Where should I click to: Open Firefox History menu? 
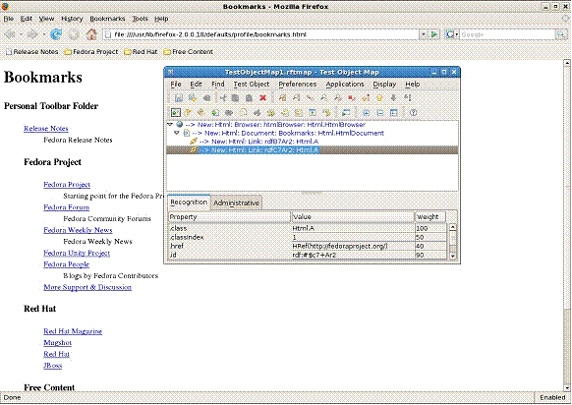tap(72, 19)
